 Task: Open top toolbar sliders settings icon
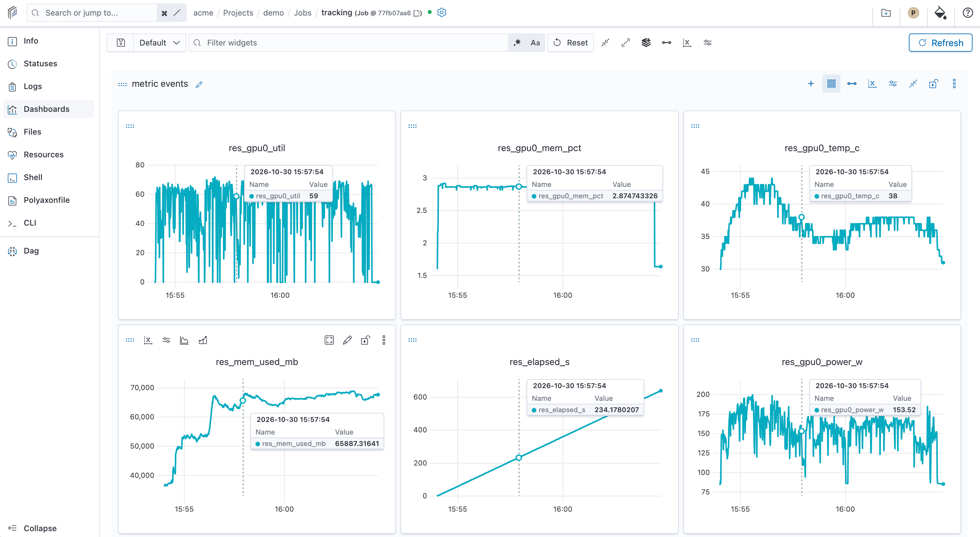pyautogui.click(x=707, y=43)
